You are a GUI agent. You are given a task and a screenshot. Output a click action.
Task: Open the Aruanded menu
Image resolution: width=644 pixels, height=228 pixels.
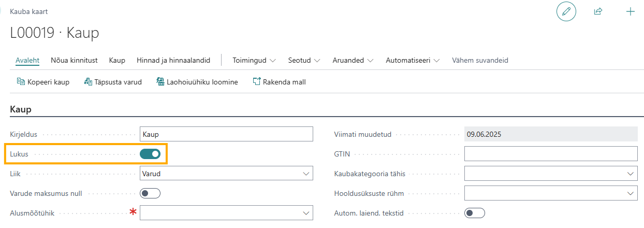[x=353, y=60]
